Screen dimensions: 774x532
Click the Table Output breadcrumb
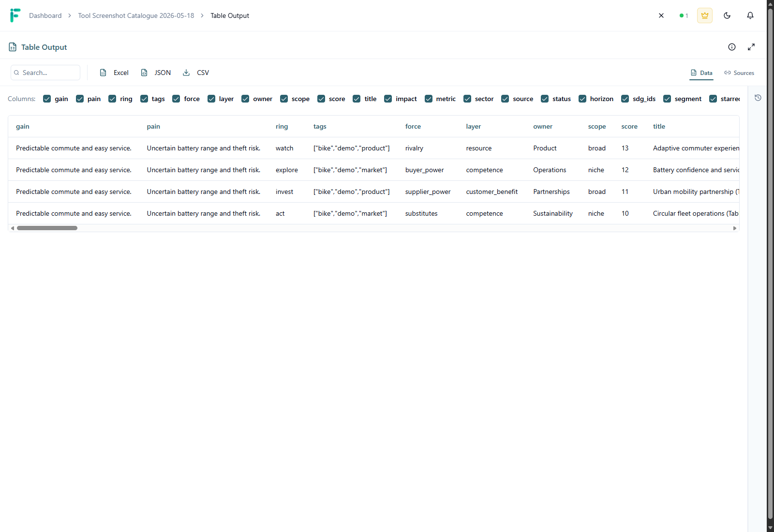pyautogui.click(x=230, y=15)
